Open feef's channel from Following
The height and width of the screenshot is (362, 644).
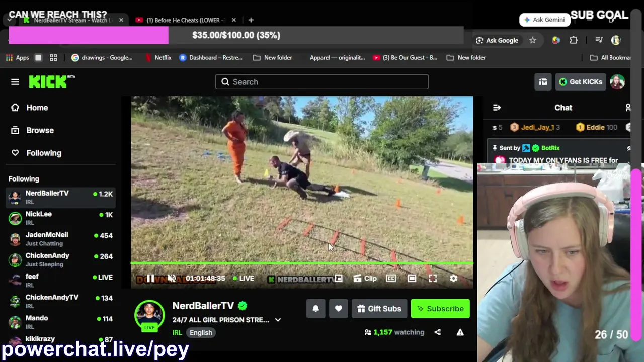(x=60, y=281)
